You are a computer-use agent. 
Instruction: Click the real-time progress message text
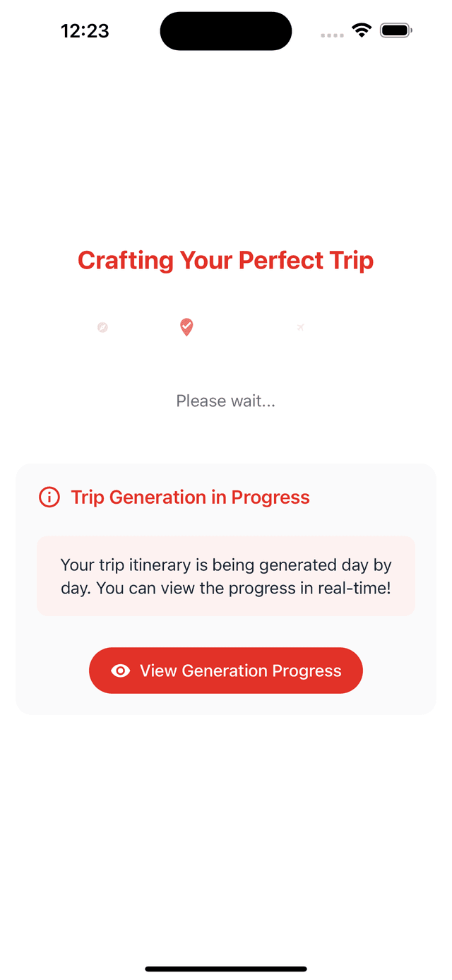226,576
